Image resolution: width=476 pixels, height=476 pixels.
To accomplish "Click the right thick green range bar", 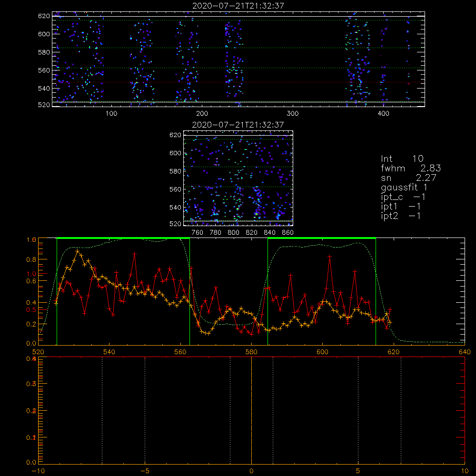I will [322, 238].
